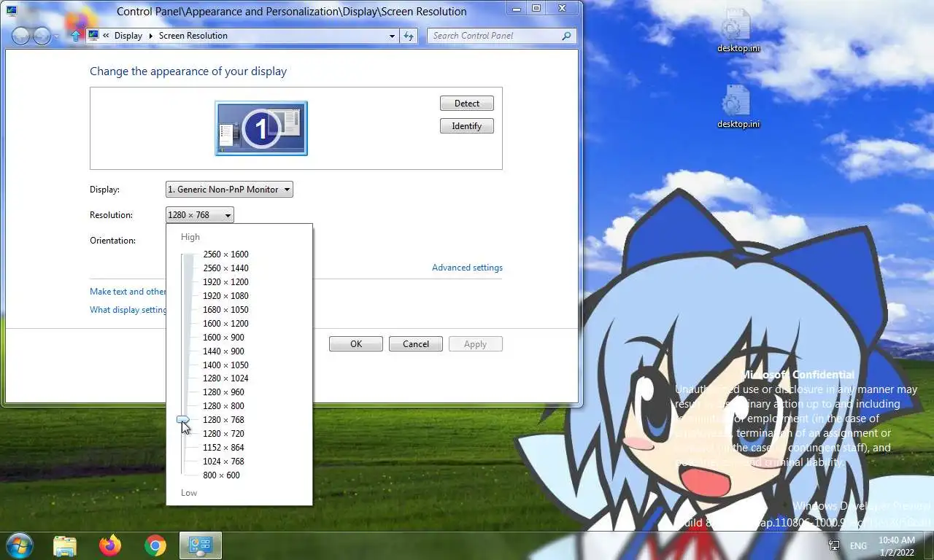Expand breadcrumb chevron before Display

click(x=107, y=36)
